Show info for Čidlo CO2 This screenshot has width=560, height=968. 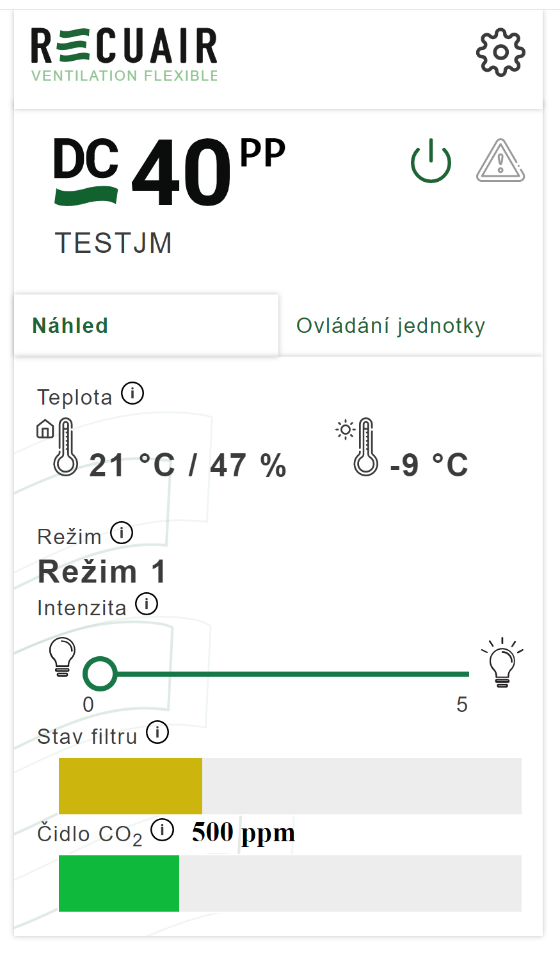(163, 830)
